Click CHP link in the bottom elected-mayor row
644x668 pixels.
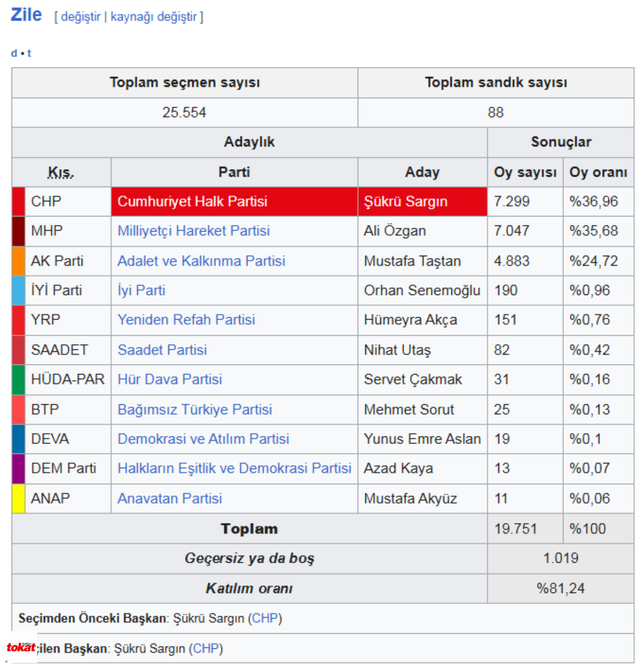(206, 648)
